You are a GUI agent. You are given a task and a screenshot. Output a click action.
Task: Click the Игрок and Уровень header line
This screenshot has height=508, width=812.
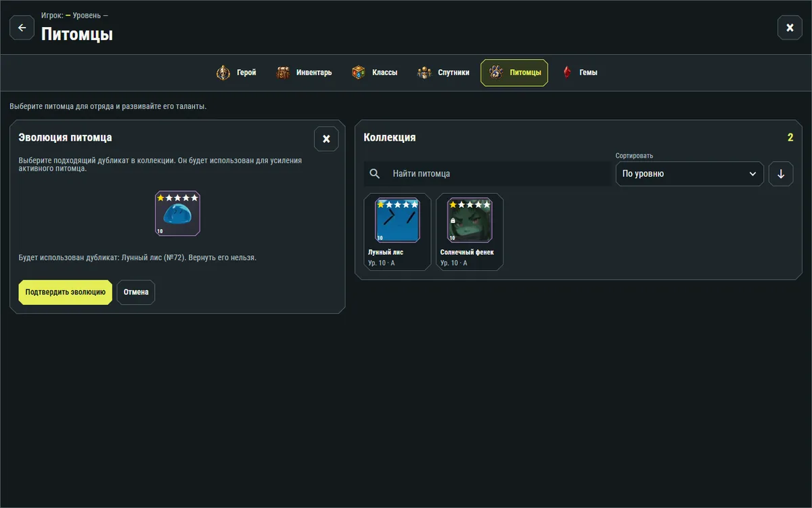coord(74,15)
